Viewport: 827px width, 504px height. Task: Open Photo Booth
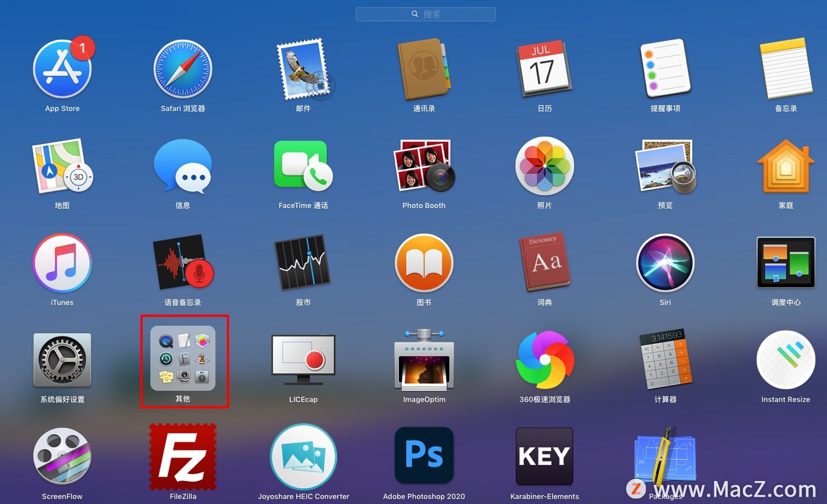(424, 166)
